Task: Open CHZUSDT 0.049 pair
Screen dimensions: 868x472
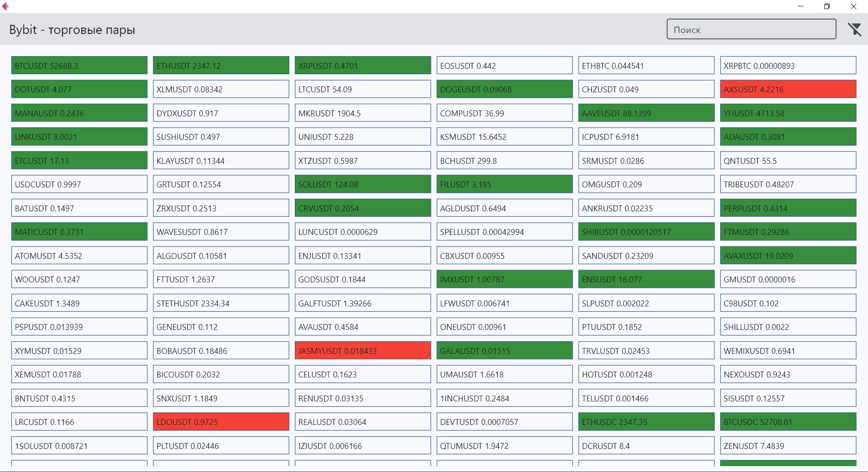Action: pyautogui.click(x=646, y=89)
